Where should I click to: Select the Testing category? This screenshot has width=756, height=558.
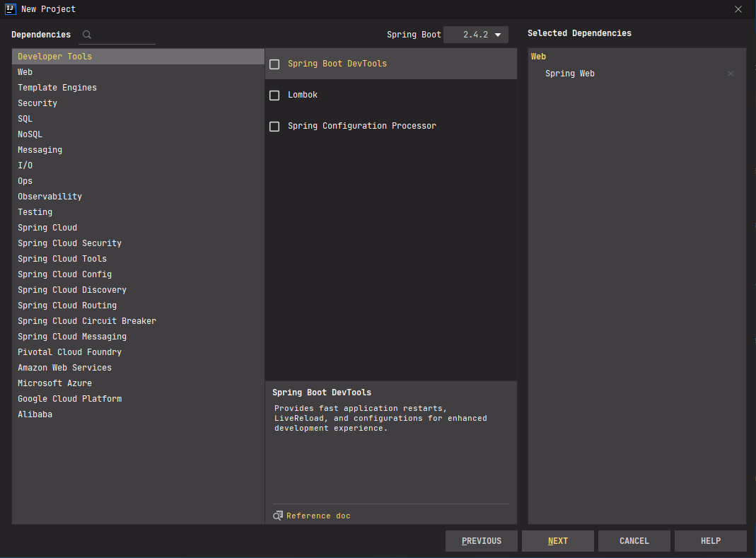pos(139,211)
